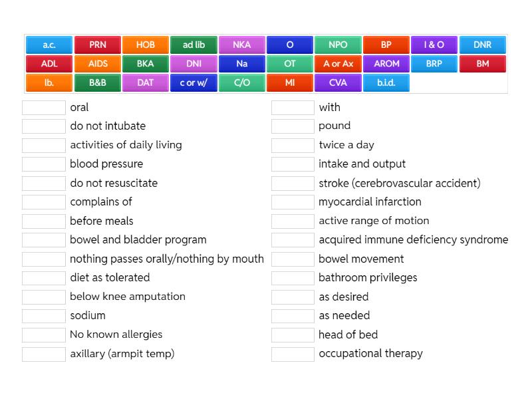Click the HOB tile
The height and width of the screenshot is (399, 532).
click(x=145, y=45)
